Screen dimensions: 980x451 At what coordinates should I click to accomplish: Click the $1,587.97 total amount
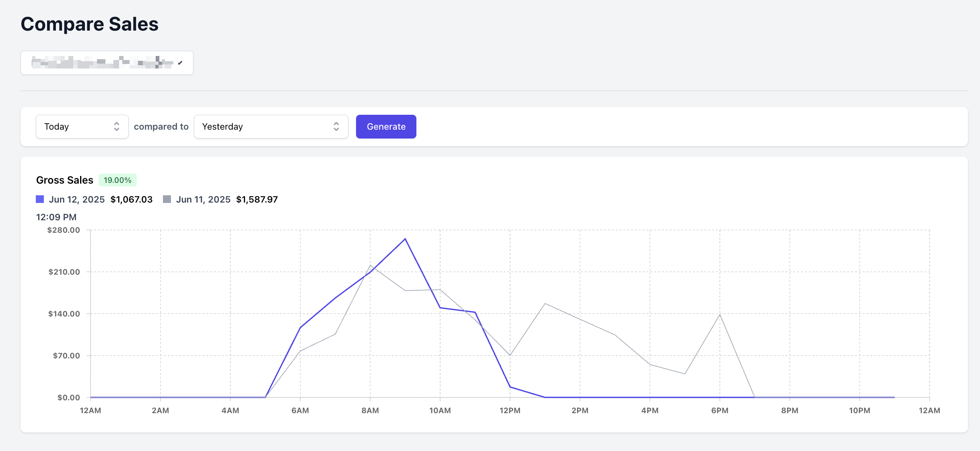click(x=257, y=199)
